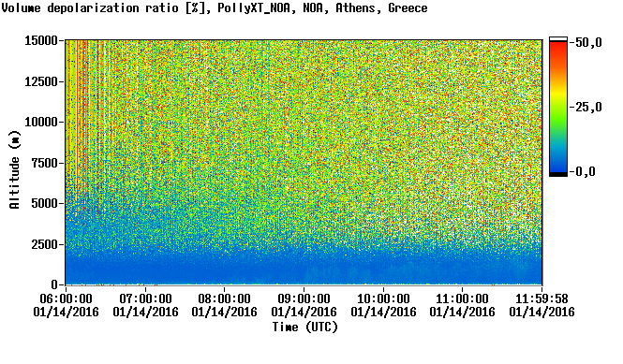Select the 10:00:00 time axis label
Image resolution: width=623 pixels, height=364 pixels.
383,298
